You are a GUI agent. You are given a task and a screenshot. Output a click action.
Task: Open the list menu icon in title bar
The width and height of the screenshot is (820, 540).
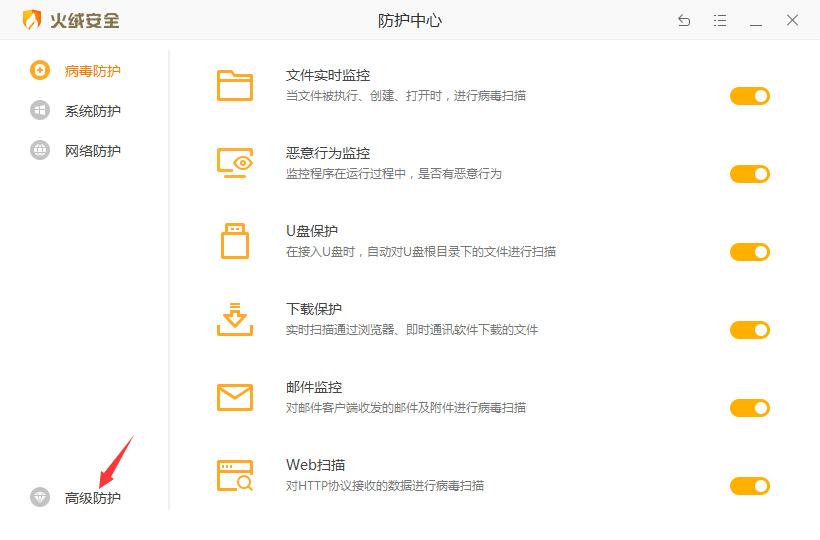(720, 20)
